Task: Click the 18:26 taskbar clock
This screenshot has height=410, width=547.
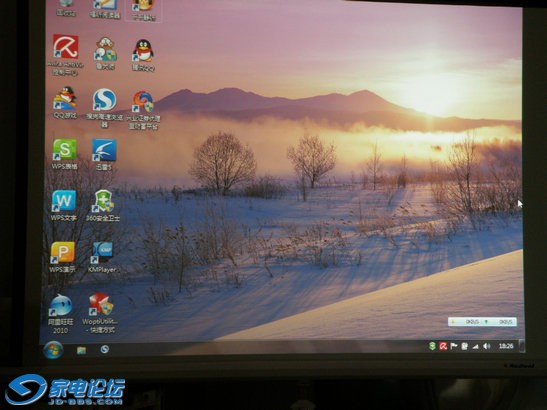Action: click(x=505, y=346)
